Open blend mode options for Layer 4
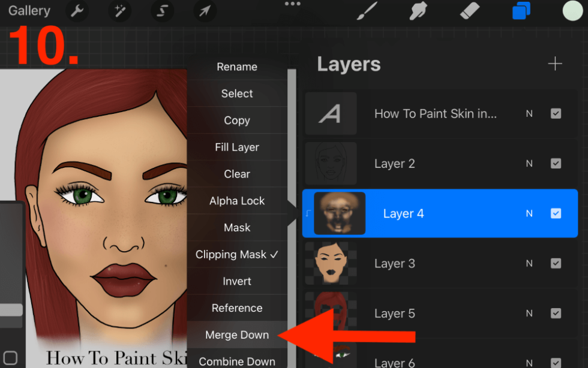Viewport: 588px width, 368px height. tap(528, 213)
